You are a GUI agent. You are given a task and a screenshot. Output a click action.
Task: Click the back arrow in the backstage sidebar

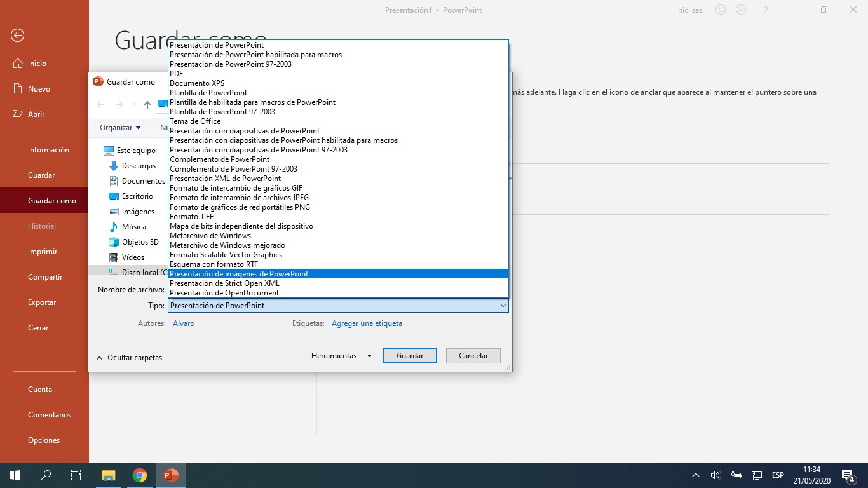[18, 36]
